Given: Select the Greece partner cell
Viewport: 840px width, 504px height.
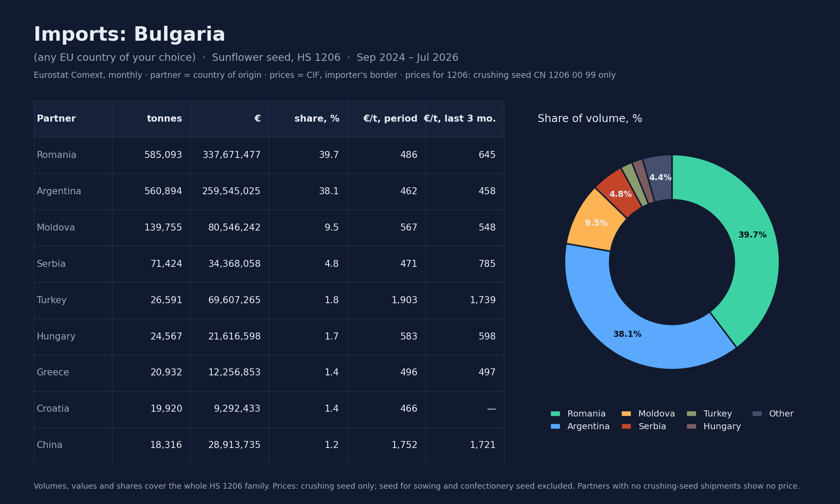Looking at the screenshot, I should pyautogui.click(x=73, y=373).
